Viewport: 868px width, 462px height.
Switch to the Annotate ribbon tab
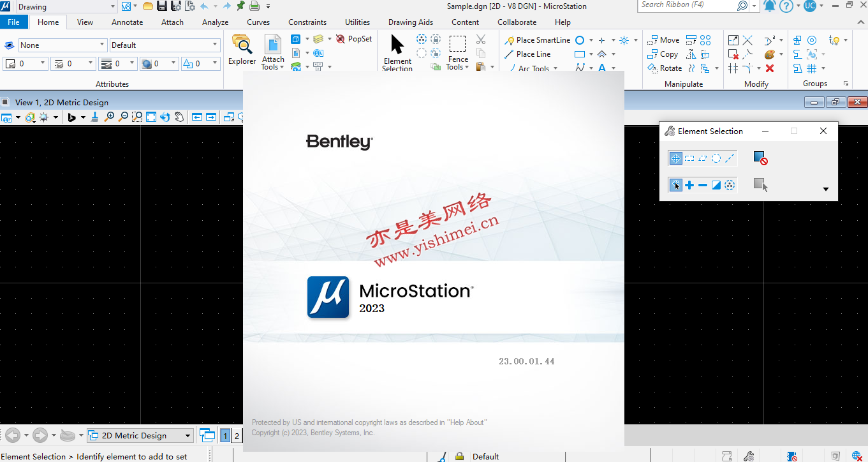coord(127,22)
